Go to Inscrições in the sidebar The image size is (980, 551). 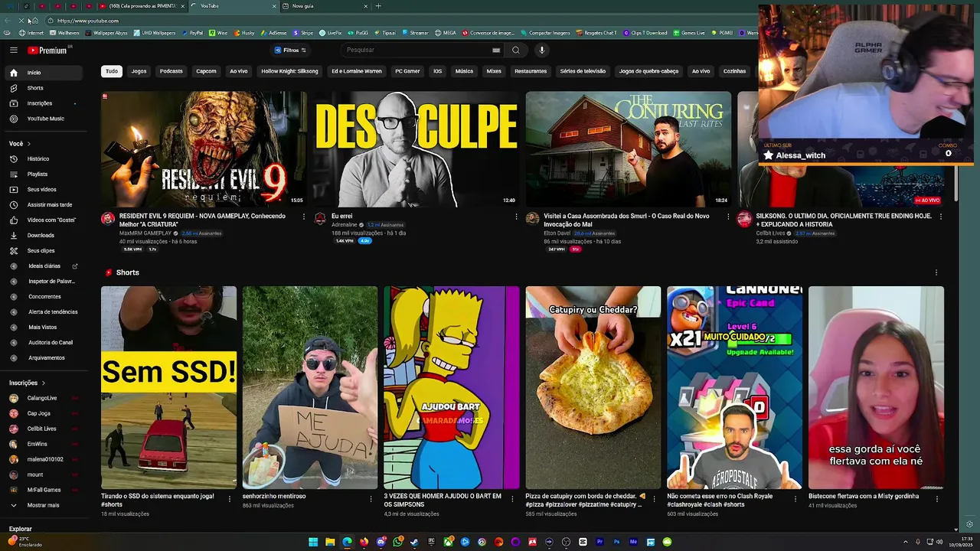(43, 103)
